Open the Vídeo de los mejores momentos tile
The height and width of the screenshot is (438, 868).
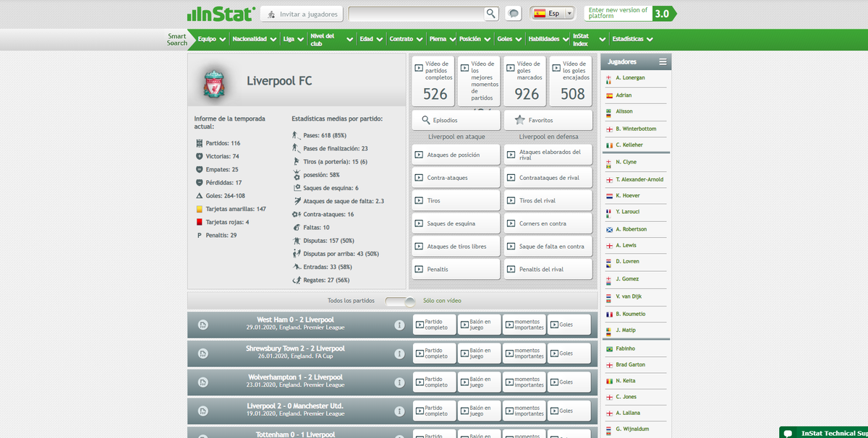pos(480,82)
